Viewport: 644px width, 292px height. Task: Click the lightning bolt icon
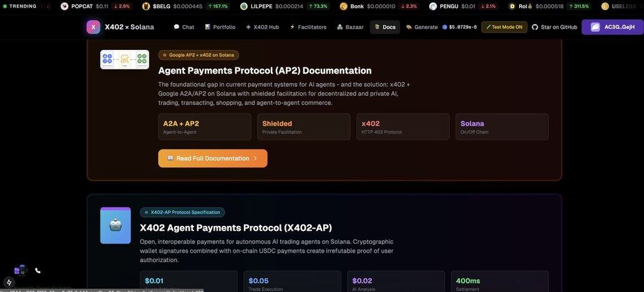[x=9, y=282]
